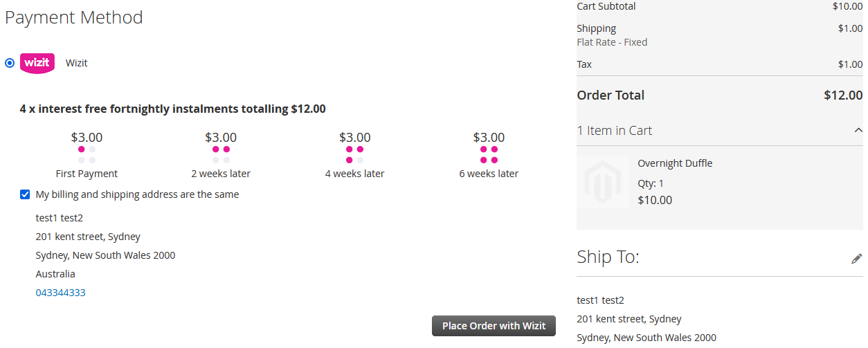This screenshot has height=348, width=868.
Task: Select the Wizit payment radio button
Action: [x=10, y=63]
